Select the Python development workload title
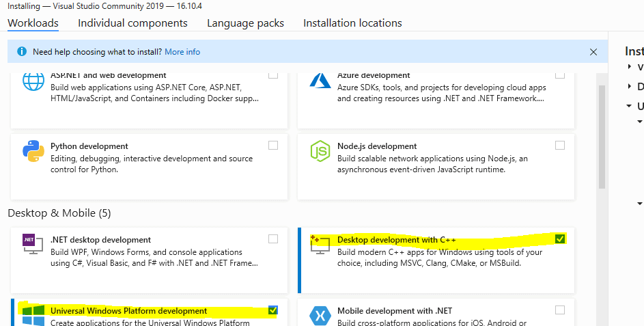644x326 pixels. pos(89,146)
